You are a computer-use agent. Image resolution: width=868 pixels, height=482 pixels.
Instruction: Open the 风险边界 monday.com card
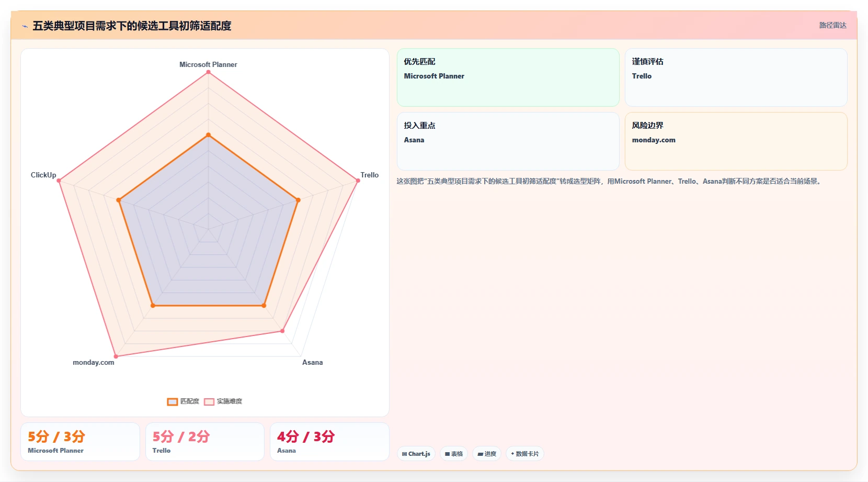pyautogui.click(x=736, y=141)
